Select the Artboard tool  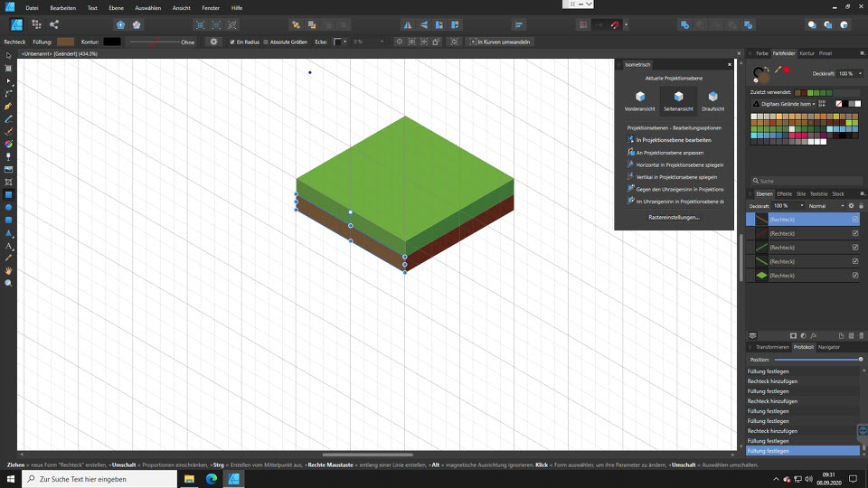coord(8,68)
